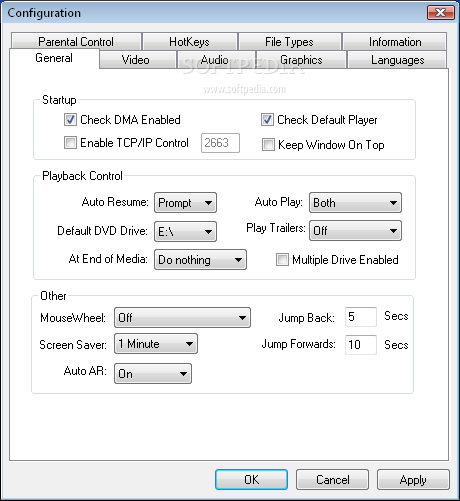The width and height of the screenshot is (460, 501).
Task: Open the HotKeys tab
Action: pos(189,42)
